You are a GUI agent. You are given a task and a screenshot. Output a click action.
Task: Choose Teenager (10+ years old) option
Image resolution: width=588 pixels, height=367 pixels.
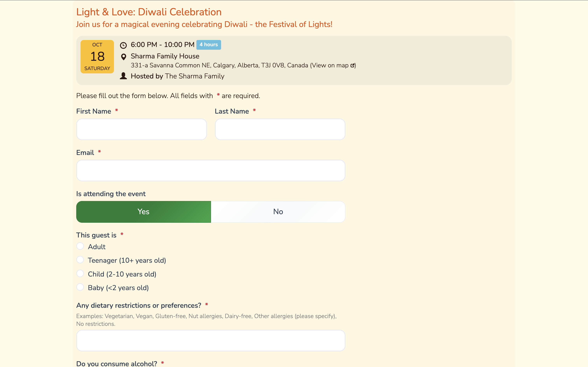click(80, 260)
